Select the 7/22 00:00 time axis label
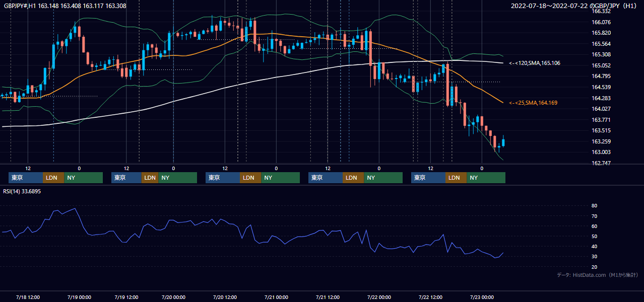Image resolution: width=644 pixels, height=302 pixels. [379, 297]
